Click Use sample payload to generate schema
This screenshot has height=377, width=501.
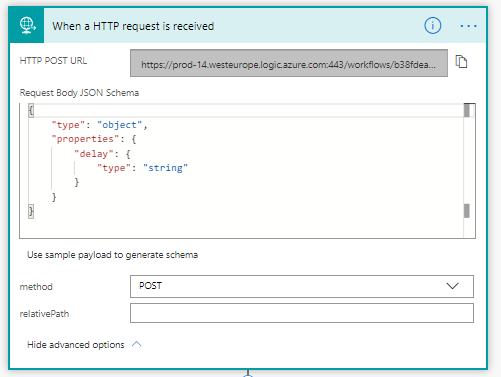point(112,255)
